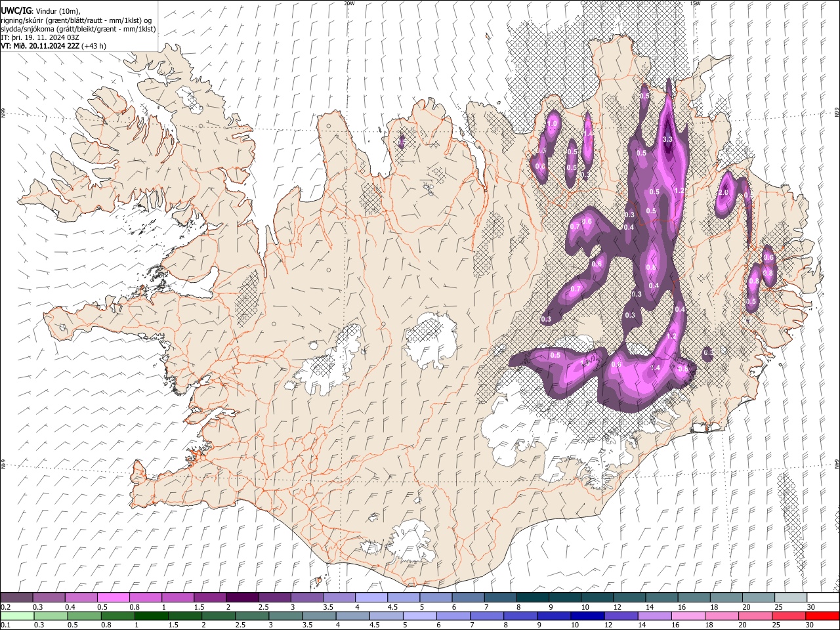Select the pale green 0.1 swatch in bottom legend row

[16, 616]
